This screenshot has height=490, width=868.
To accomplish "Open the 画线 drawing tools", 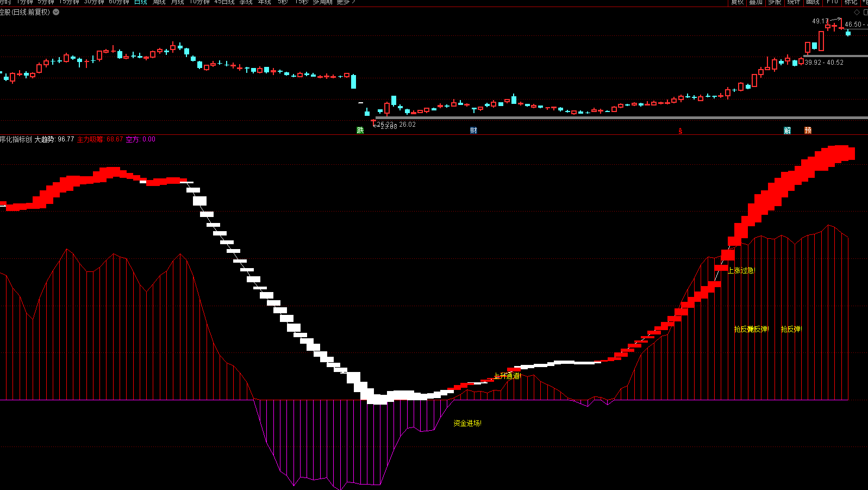I will coord(813,2).
